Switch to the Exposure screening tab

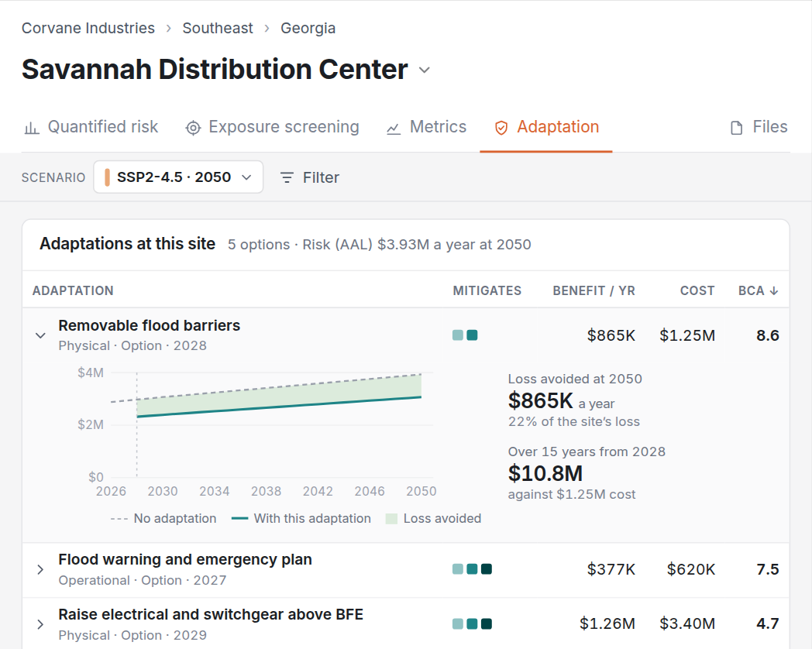(272, 127)
